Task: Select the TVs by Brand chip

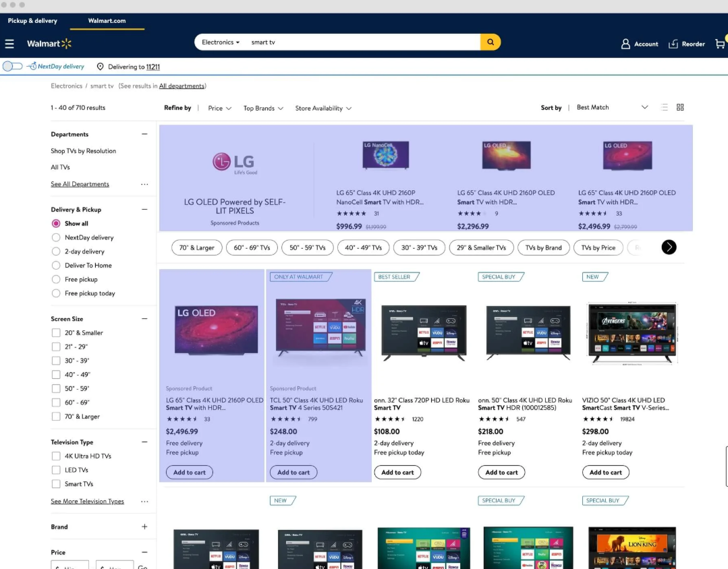Action: click(543, 247)
